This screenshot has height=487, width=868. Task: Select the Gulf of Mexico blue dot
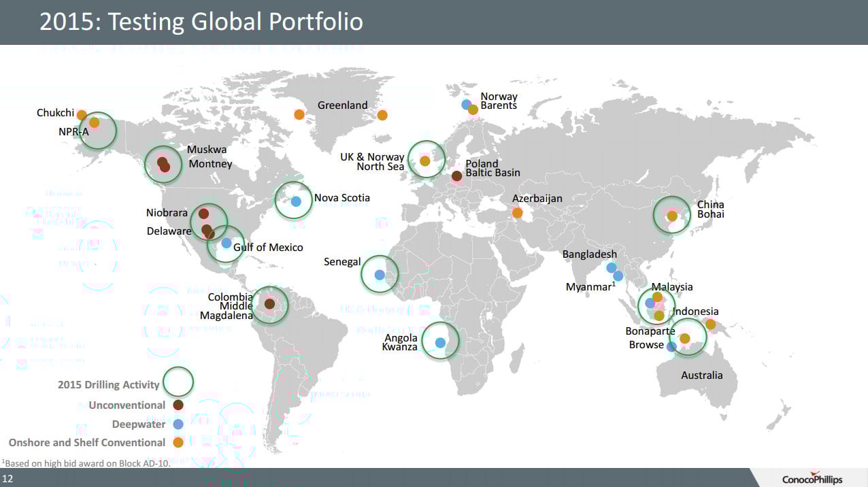tap(227, 243)
